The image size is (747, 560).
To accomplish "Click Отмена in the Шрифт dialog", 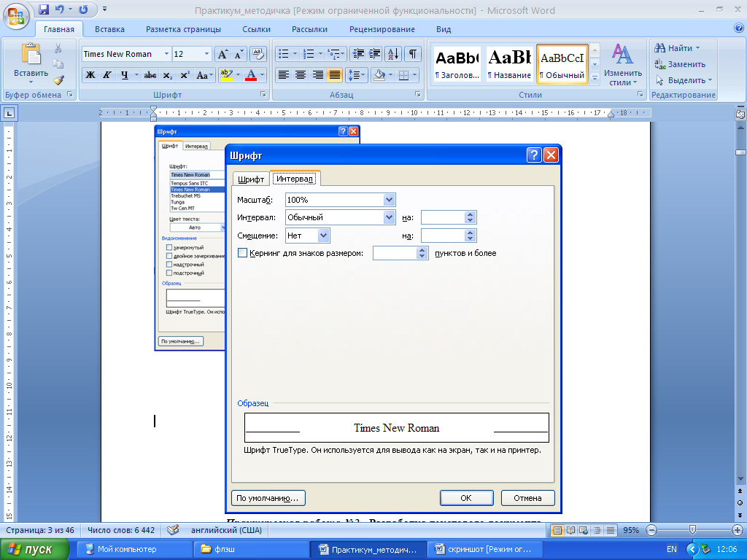I will (528, 498).
